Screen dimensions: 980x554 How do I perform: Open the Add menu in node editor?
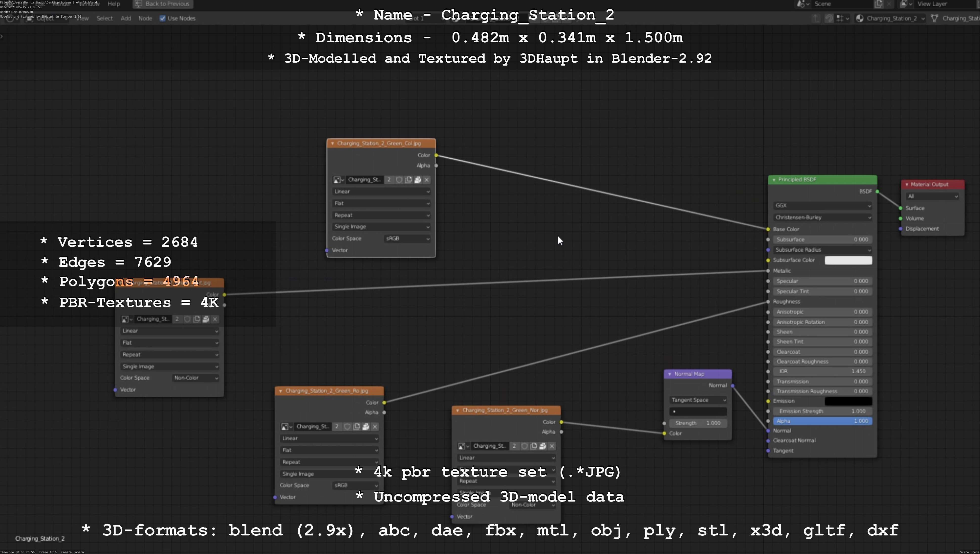(126, 18)
